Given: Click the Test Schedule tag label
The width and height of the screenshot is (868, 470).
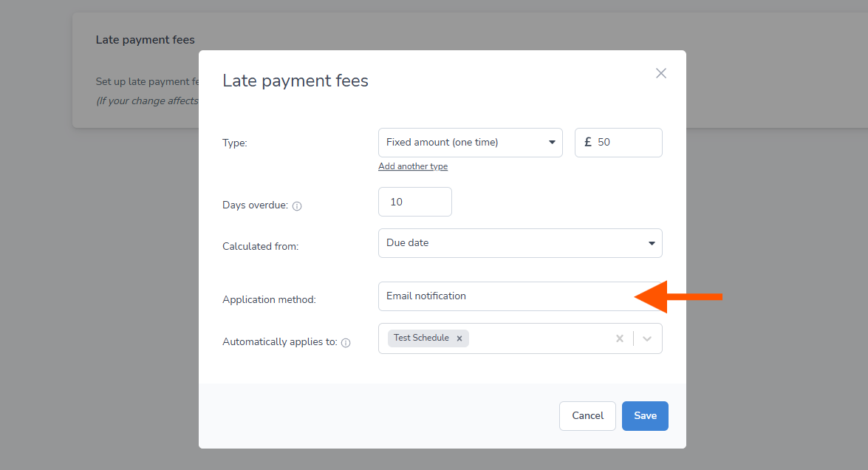Looking at the screenshot, I should click(x=421, y=338).
